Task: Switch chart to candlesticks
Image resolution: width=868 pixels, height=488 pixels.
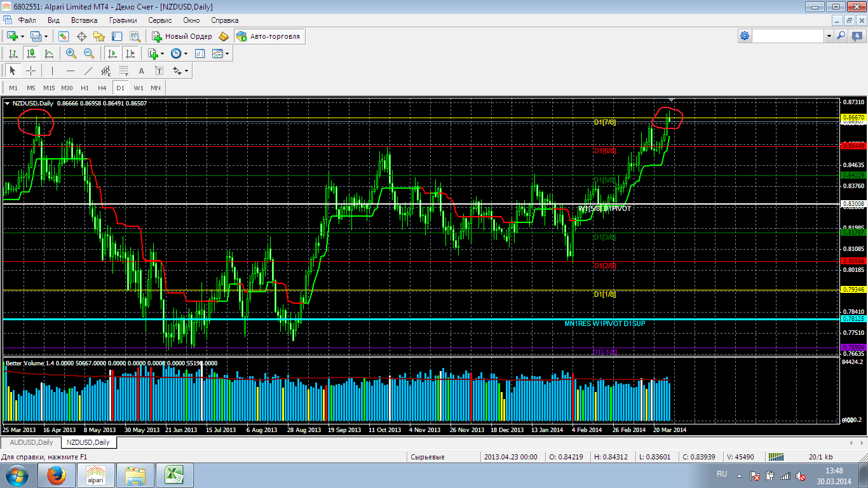Action: click(31, 54)
